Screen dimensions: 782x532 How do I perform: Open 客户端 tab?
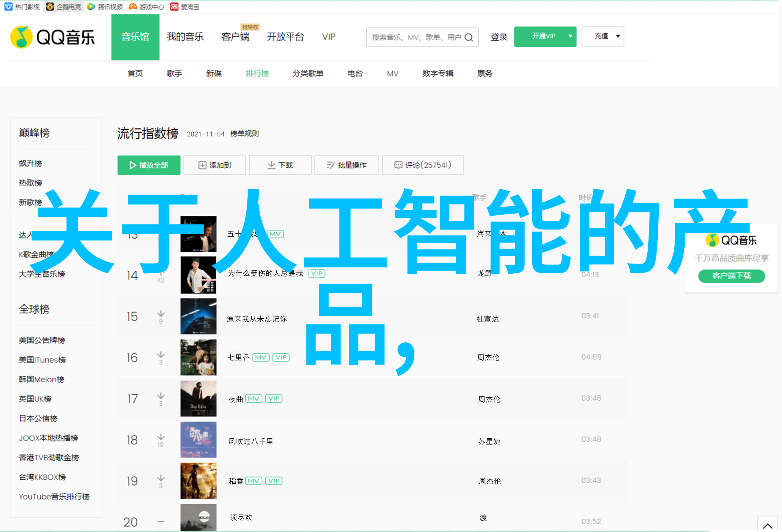click(x=235, y=37)
